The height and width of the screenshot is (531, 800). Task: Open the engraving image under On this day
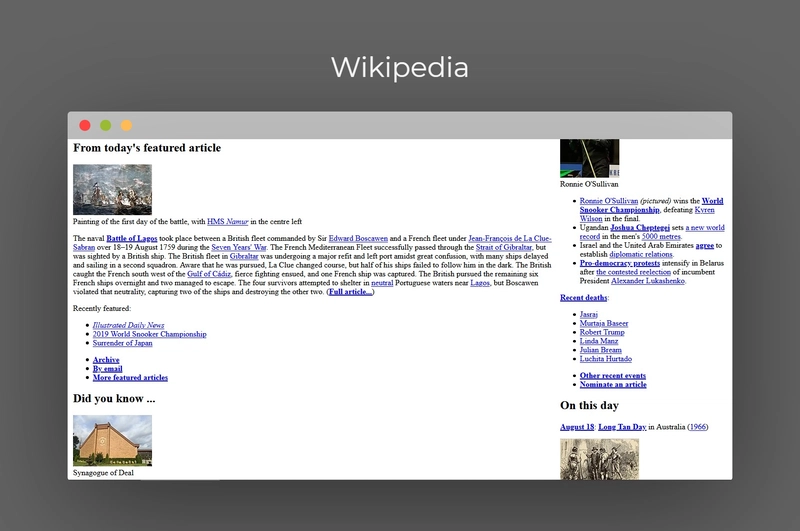[599, 459]
